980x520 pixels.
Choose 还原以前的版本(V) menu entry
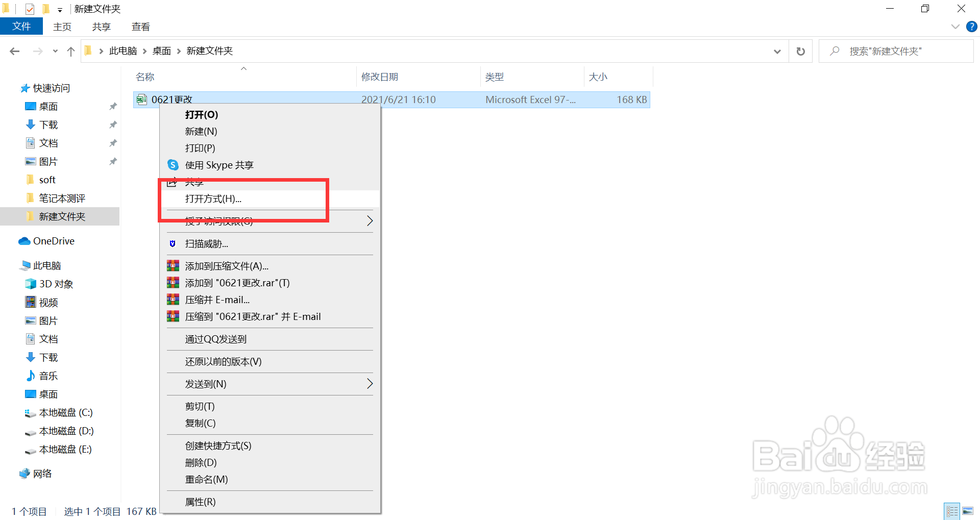coord(270,362)
